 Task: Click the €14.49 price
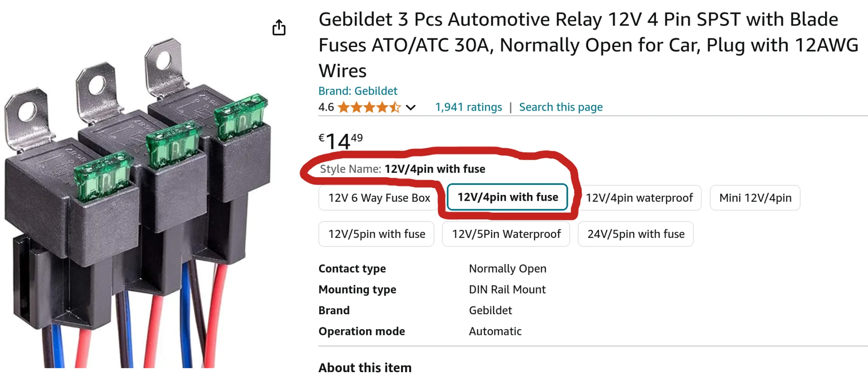click(x=341, y=141)
